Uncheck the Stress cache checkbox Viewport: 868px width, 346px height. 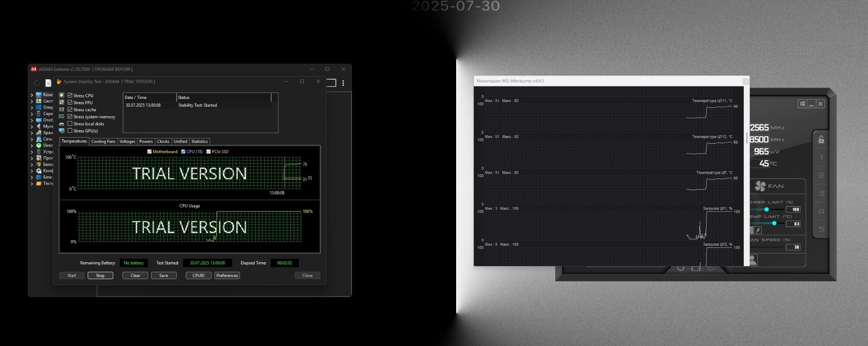(70, 109)
